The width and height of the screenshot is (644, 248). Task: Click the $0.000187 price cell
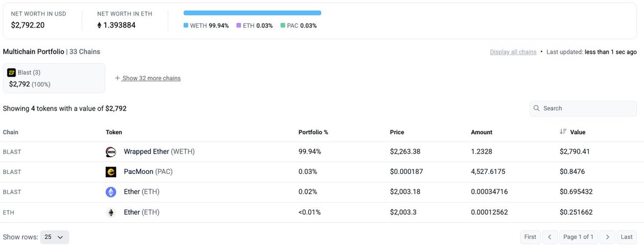tap(407, 172)
